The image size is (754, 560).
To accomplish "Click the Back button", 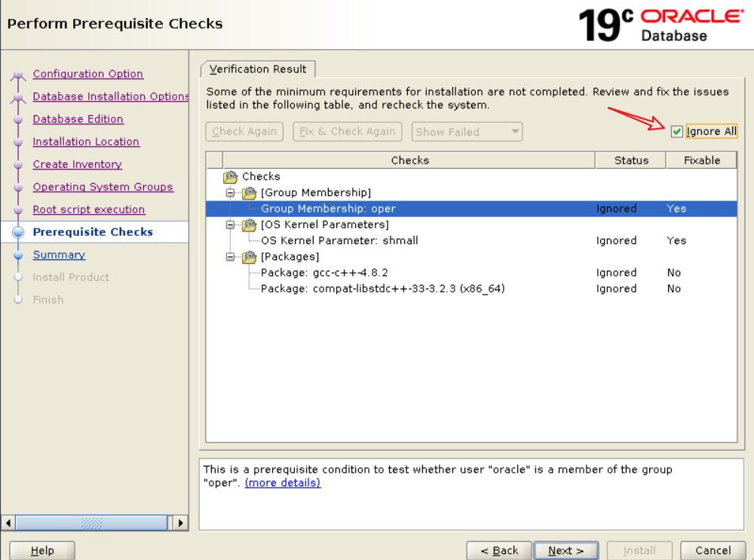I will pos(499,550).
